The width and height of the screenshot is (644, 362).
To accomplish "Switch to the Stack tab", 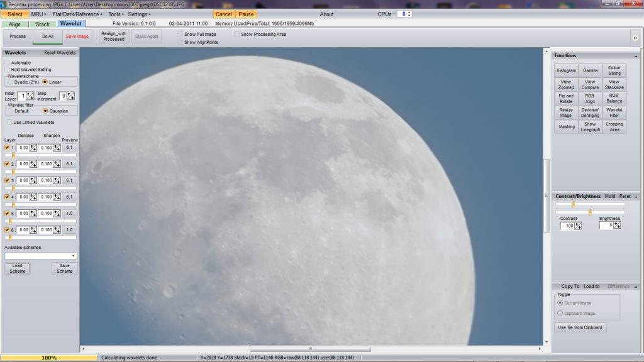I will coord(43,25).
